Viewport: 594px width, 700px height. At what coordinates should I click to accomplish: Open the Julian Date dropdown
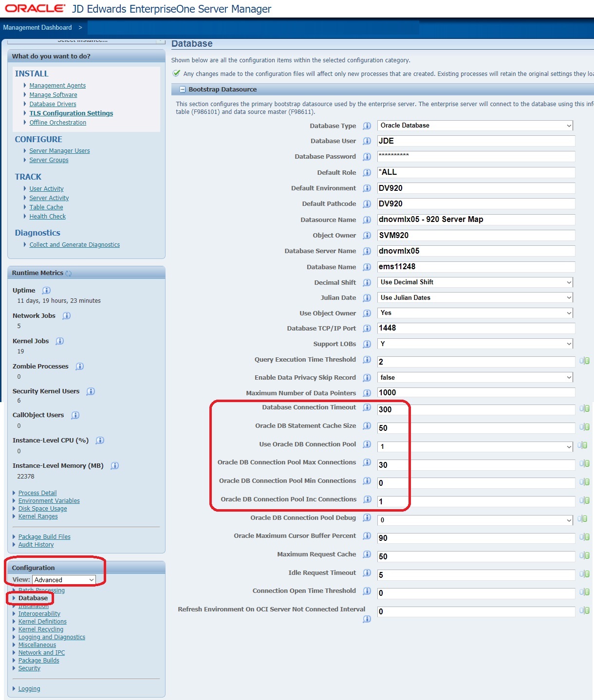click(475, 298)
